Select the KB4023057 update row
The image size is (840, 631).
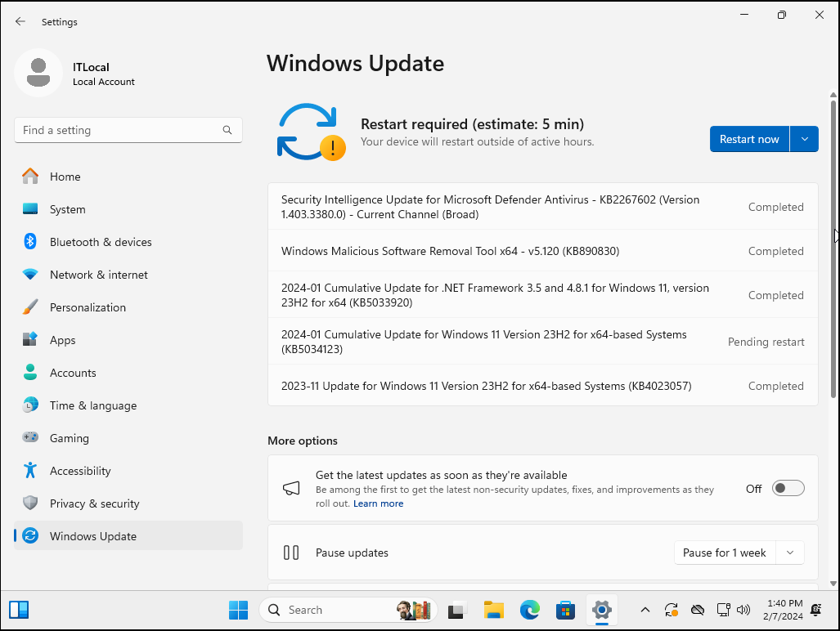click(x=542, y=386)
